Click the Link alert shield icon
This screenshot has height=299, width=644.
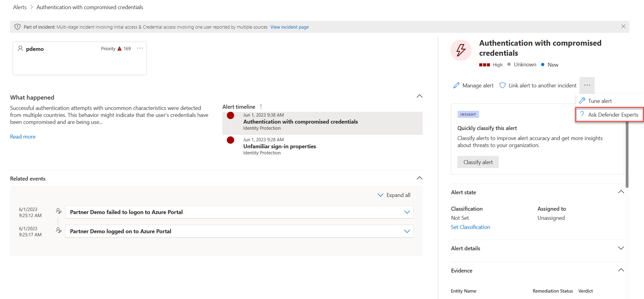[502, 86]
